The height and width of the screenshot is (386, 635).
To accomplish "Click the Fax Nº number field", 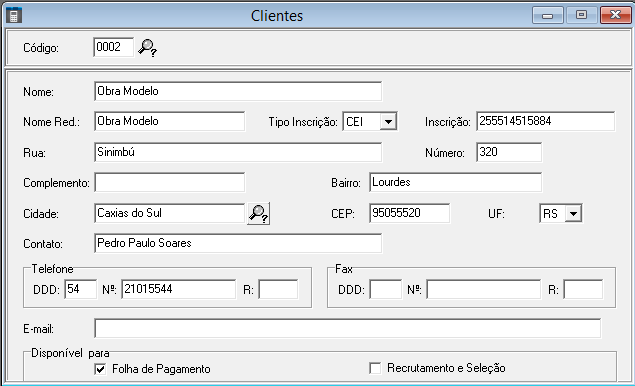I will 484,289.
